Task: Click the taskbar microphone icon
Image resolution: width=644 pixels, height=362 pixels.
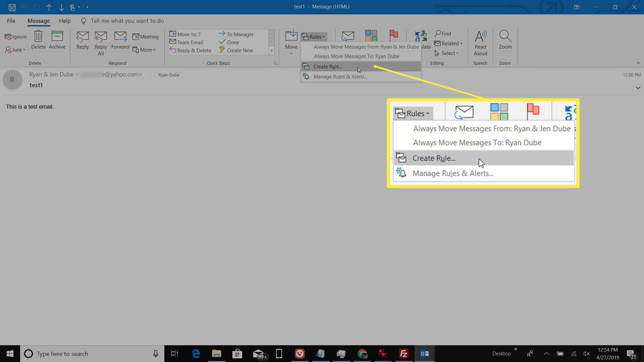Action: pyautogui.click(x=156, y=354)
